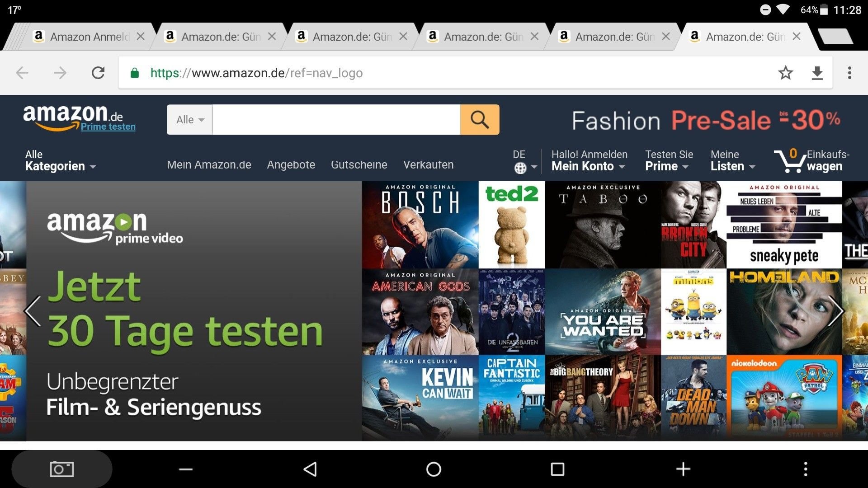Switch to the Amazon Anmelden tab
Image resolution: width=868 pixels, height=488 pixels.
click(x=81, y=36)
